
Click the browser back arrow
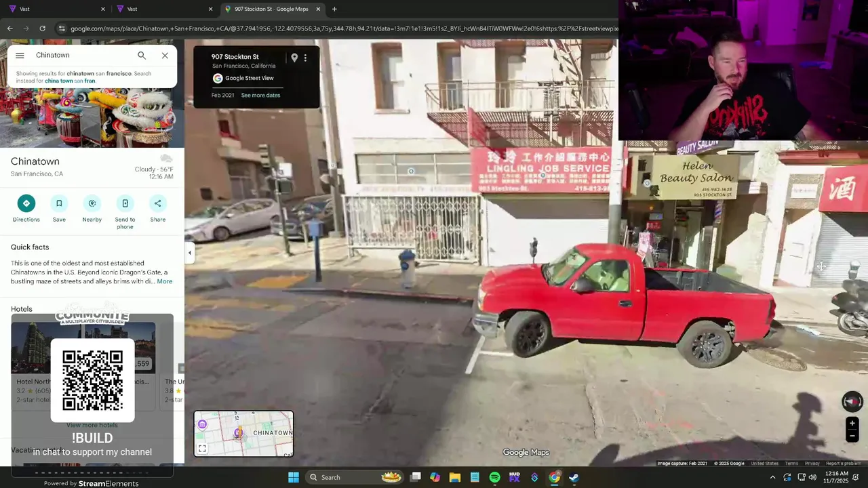(x=9, y=28)
